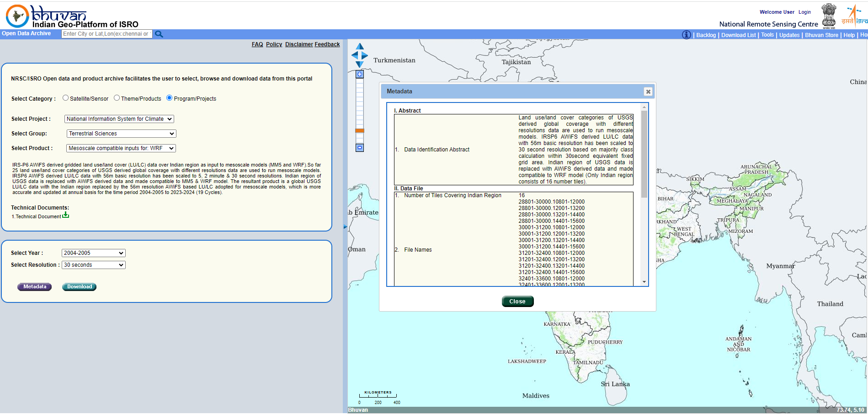Pan the map down with the south arrow

[360, 65]
